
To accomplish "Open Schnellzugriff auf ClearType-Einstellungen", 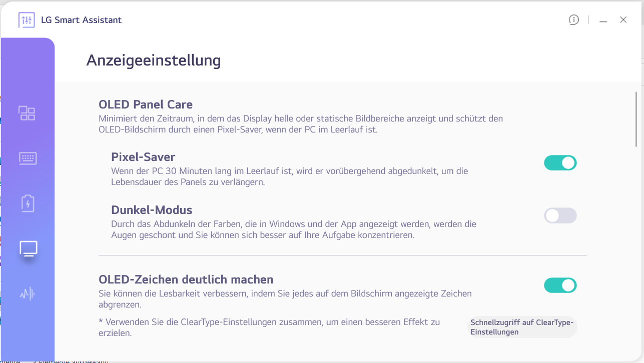I will (522, 327).
